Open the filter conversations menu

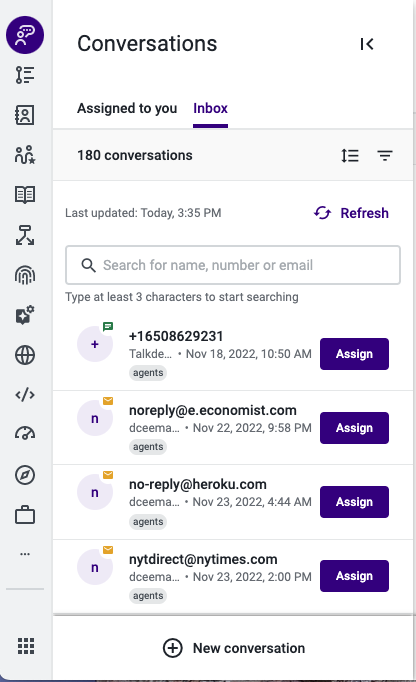pyautogui.click(x=385, y=155)
